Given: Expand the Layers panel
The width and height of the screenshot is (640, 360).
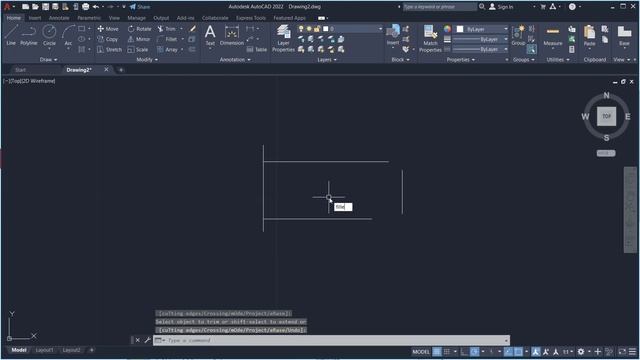Looking at the screenshot, I should click(327, 60).
